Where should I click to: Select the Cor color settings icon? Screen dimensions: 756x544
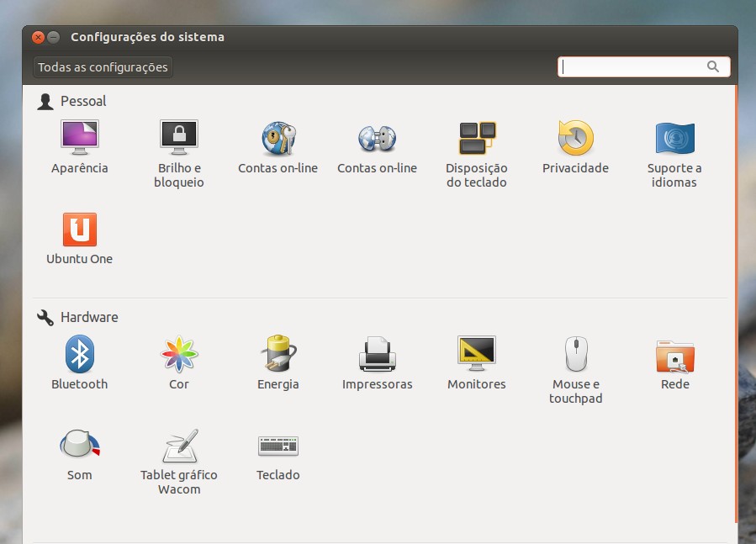point(179,354)
